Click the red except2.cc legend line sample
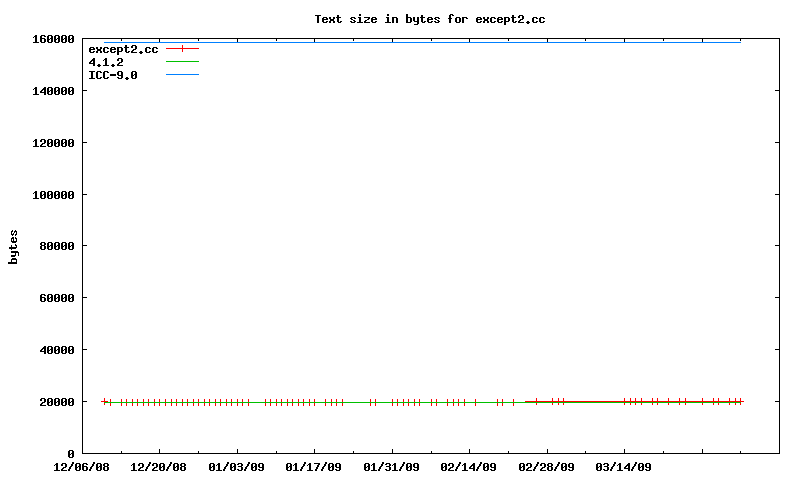The height and width of the screenshot is (480, 800). [182, 49]
